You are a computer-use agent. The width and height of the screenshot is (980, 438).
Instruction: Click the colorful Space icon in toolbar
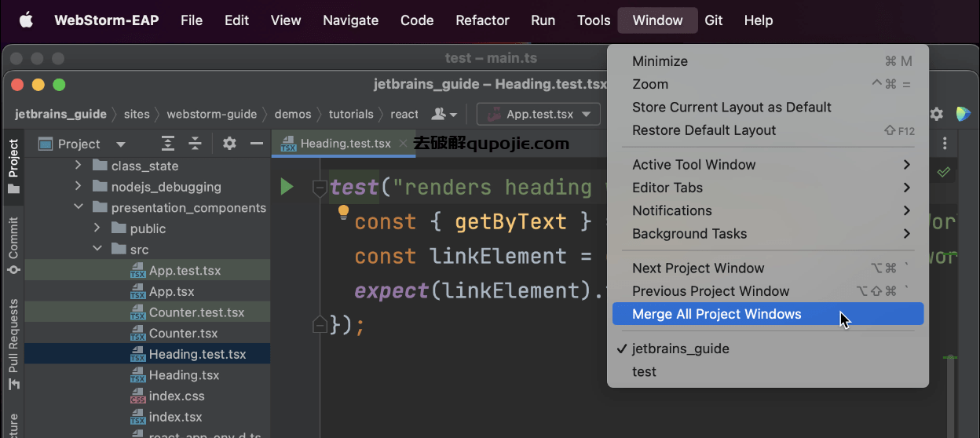(963, 114)
